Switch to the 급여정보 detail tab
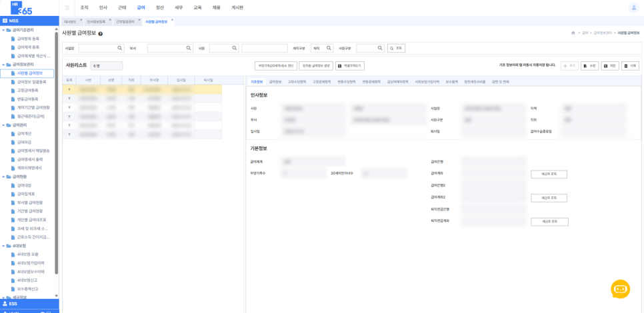 coord(275,82)
